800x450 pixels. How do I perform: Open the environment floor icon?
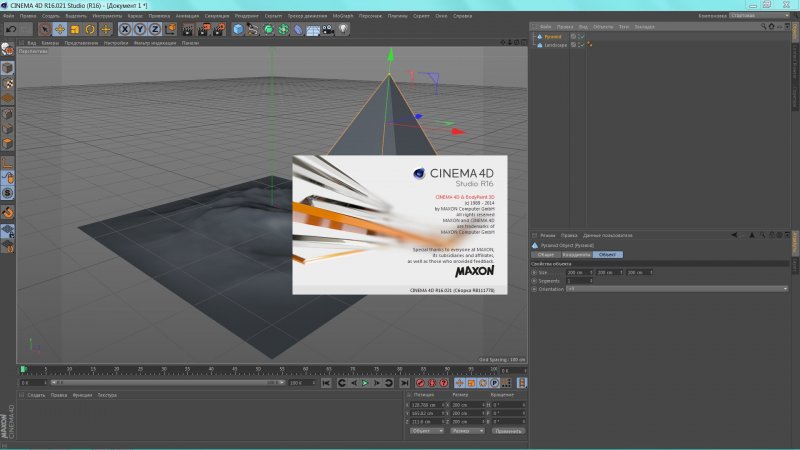coord(313,30)
